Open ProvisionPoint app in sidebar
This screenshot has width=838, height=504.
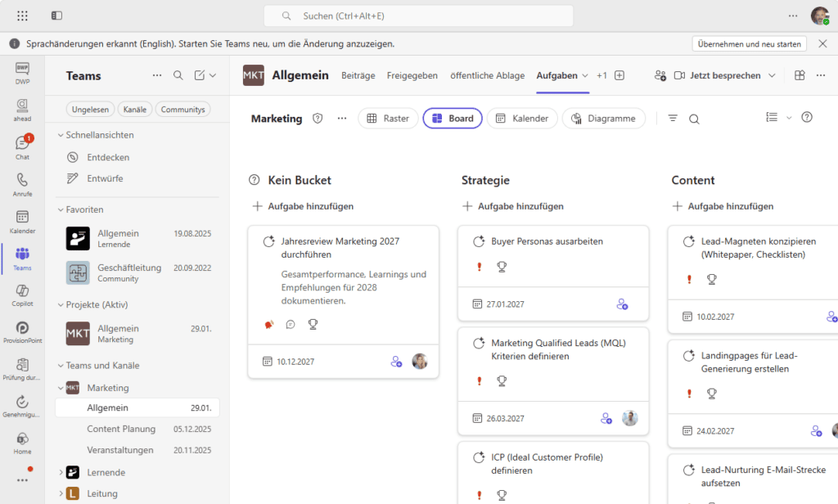pyautogui.click(x=22, y=332)
